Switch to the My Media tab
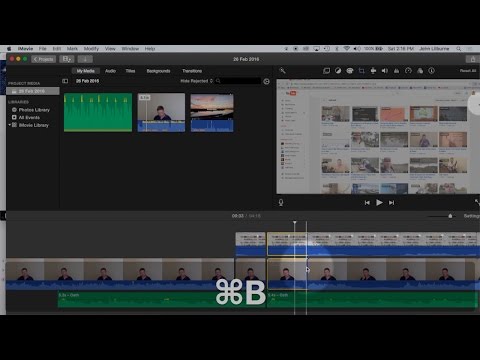 tap(85, 71)
